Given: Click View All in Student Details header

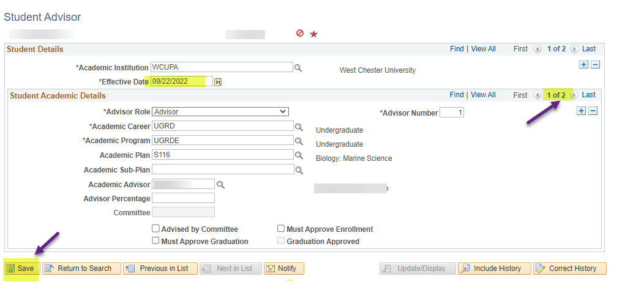Looking at the screenshot, I should point(483,49).
